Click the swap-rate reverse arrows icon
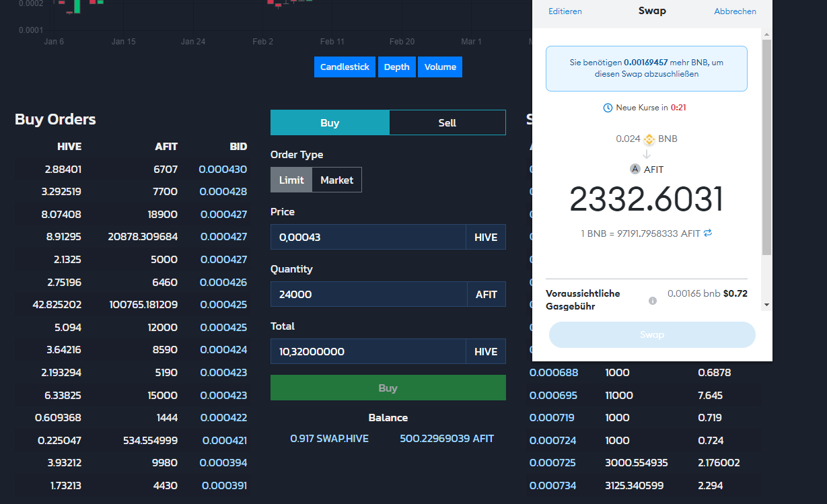The width and height of the screenshot is (827, 504). pos(707,233)
